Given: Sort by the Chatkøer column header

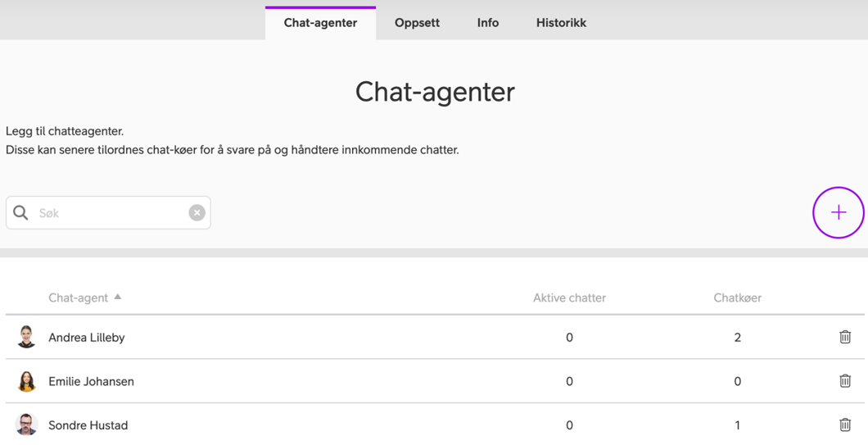Looking at the screenshot, I should (737, 297).
